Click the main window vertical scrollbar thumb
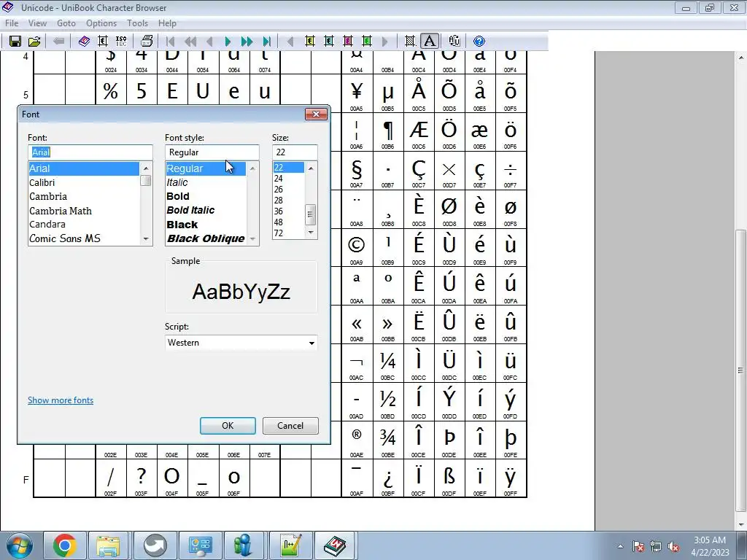The image size is (747, 560). pos(741,370)
